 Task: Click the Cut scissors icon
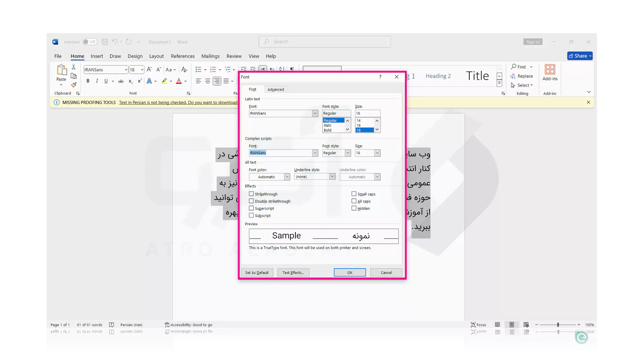click(x=74, y=67)
